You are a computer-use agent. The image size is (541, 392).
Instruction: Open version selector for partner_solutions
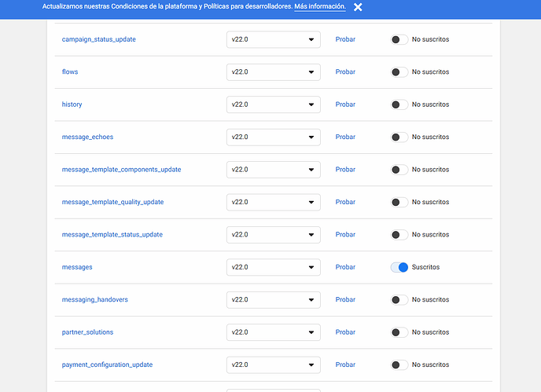point(273,332)
